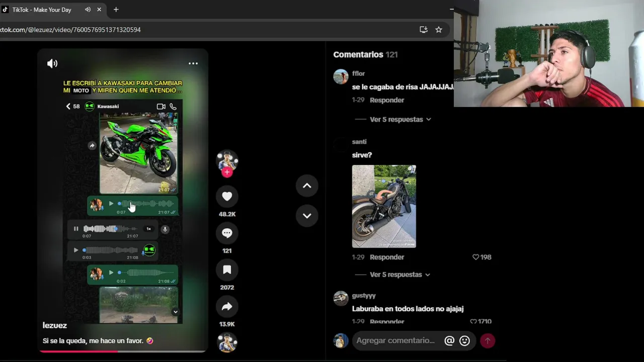Go to next video with down arrow

(x=307, y=215)
